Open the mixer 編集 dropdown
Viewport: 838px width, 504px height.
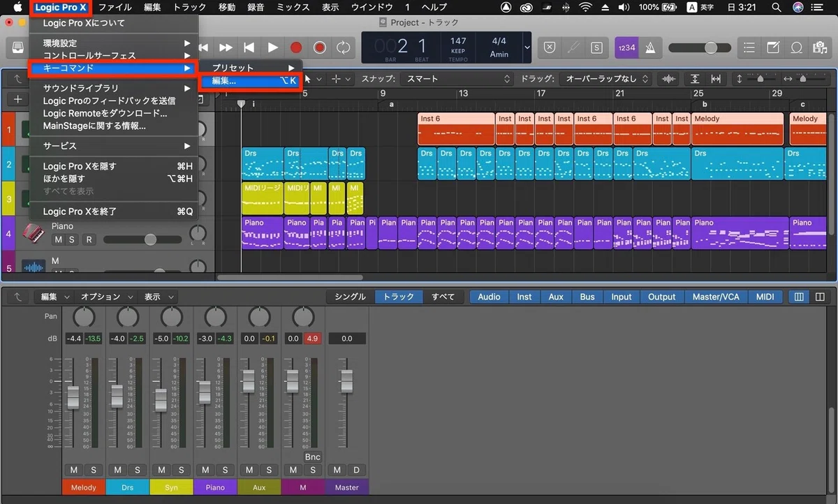pos(55,297)
